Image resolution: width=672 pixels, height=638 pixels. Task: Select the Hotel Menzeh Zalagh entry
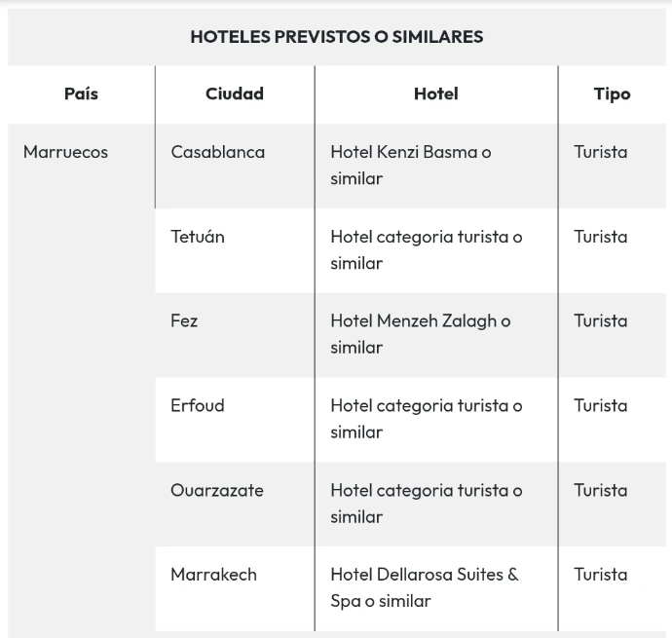[420, 333]
